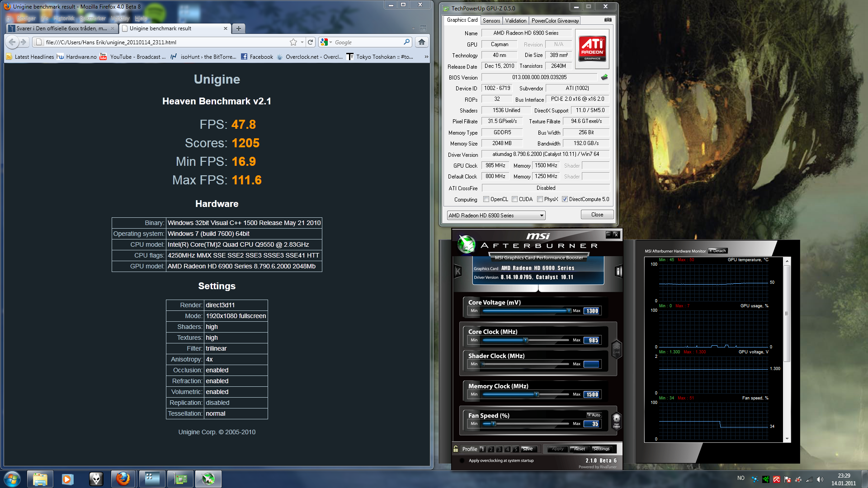Screen dimensions: 868x488
Task: Open Firefox Historikk menu
Action: [x=64, y=19]
